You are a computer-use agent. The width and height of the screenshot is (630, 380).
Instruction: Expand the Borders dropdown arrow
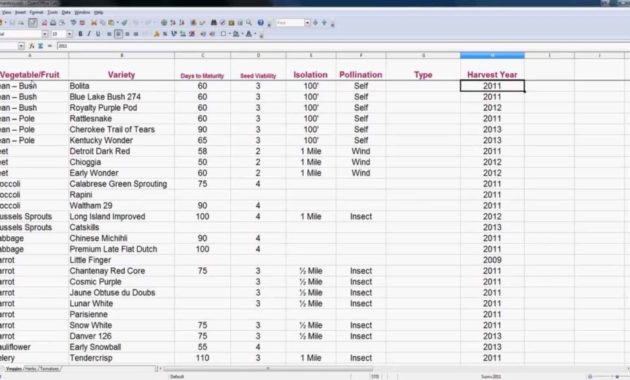coord(230,34)
